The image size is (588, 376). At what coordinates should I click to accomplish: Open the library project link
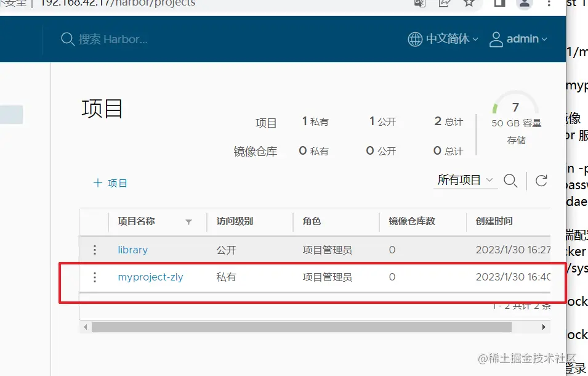point(133,250)
